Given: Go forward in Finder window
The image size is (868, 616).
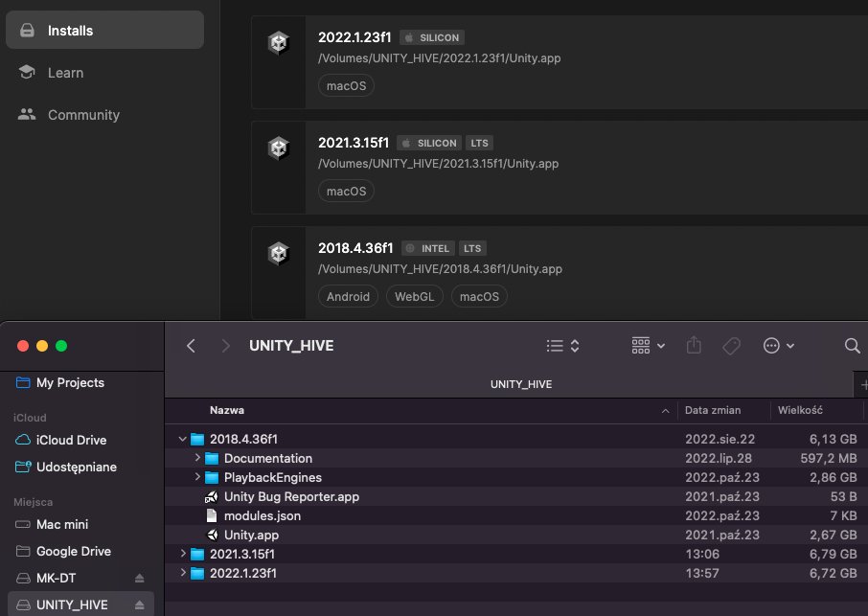Looking at the screenshot, I should (225, 346).
